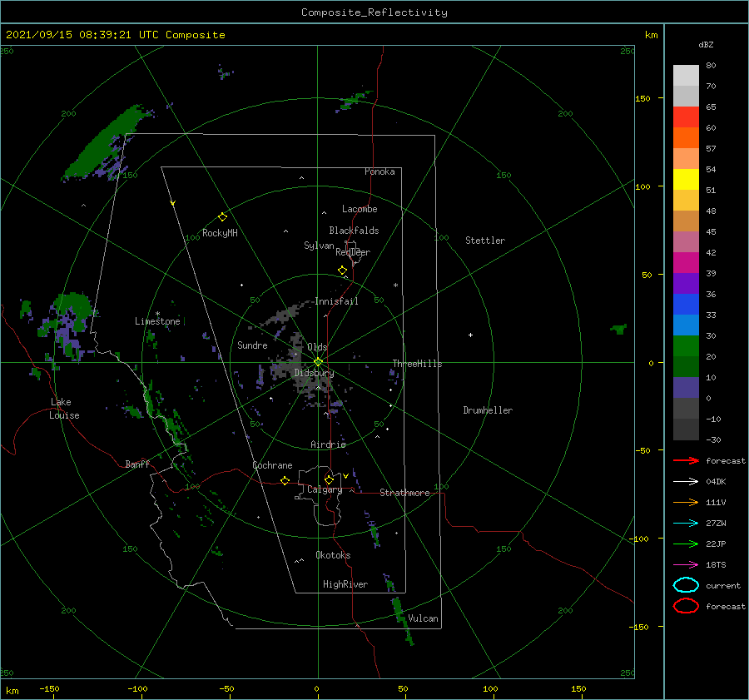The image size is (749, 700).
Task: Click the HighRiver city label
Action: (x=345, y=584)
